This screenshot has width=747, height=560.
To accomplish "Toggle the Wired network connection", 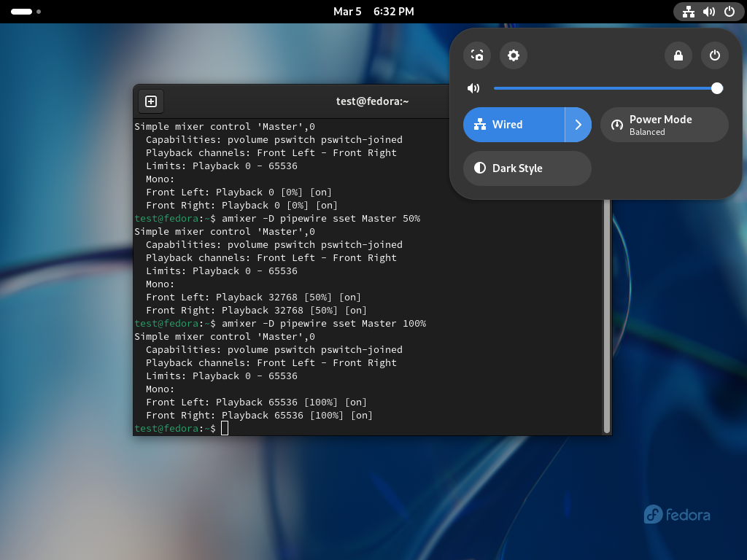I will click(x=514, y=125).
